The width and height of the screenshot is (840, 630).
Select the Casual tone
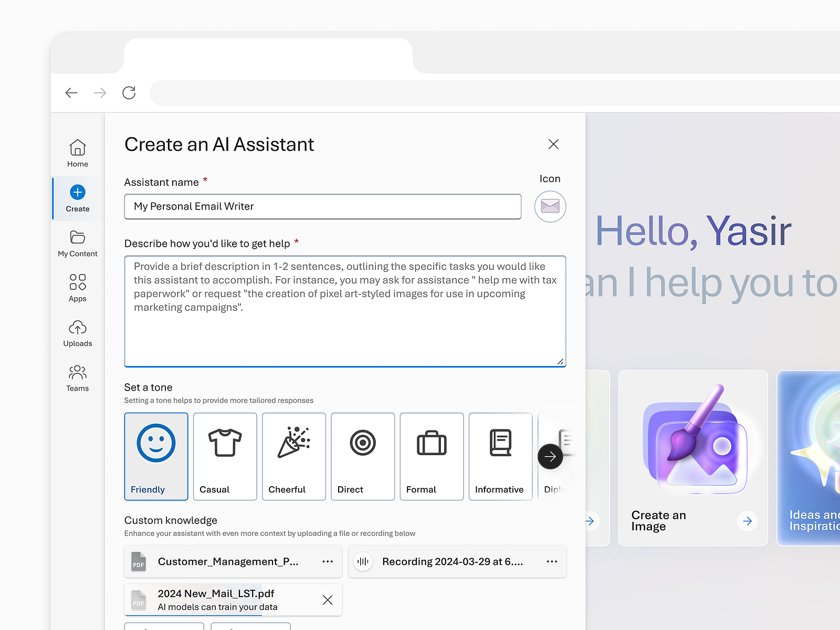coord(225,456)
